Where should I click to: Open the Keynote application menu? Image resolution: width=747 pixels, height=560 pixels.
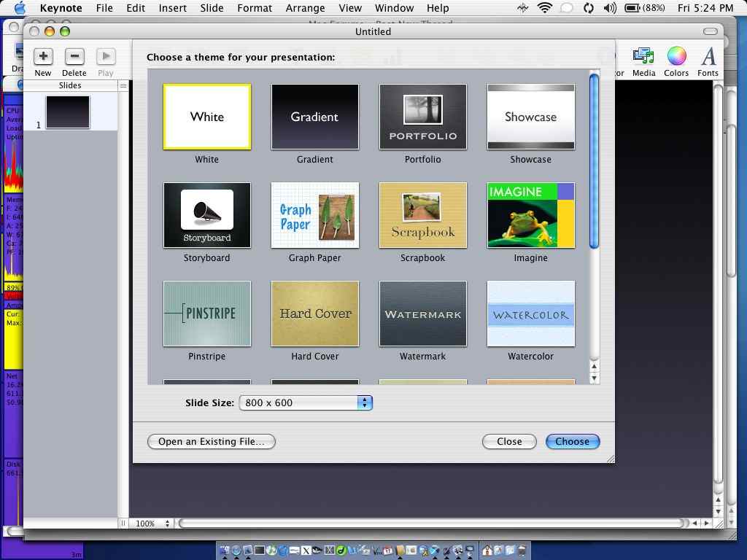61,8
